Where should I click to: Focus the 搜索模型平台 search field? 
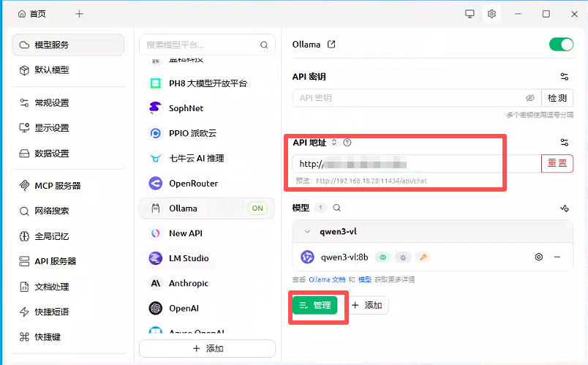[x=207, y=45]
